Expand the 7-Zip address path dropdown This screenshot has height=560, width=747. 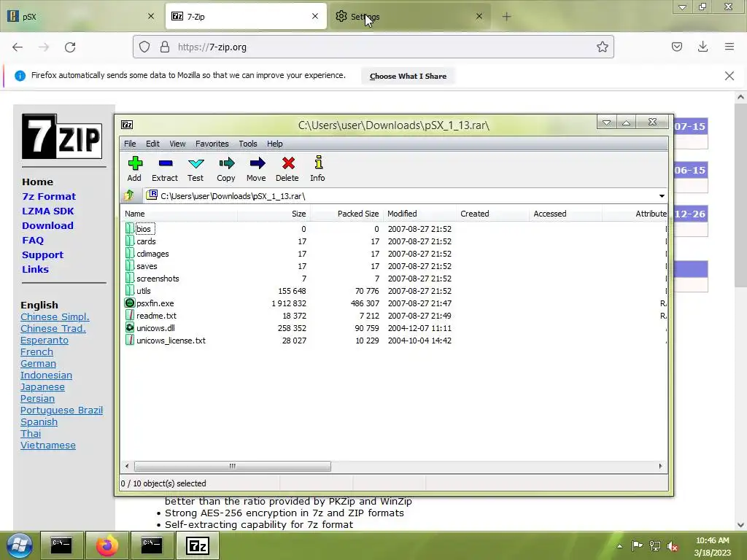[x=662, y=195]
